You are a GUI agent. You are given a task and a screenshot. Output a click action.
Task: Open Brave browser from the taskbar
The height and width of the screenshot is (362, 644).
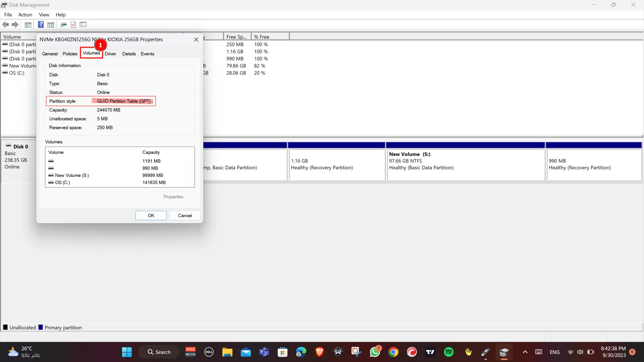320,352
